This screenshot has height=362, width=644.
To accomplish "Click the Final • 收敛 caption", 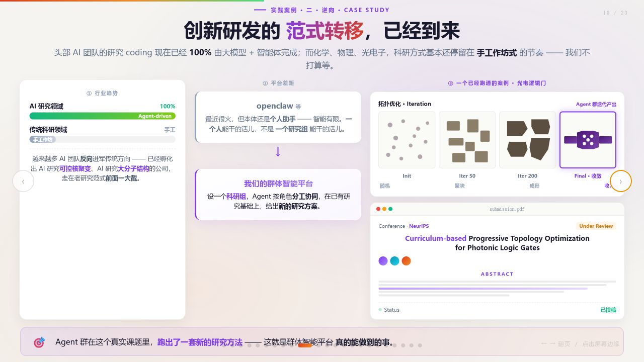I will pos(588,176).
